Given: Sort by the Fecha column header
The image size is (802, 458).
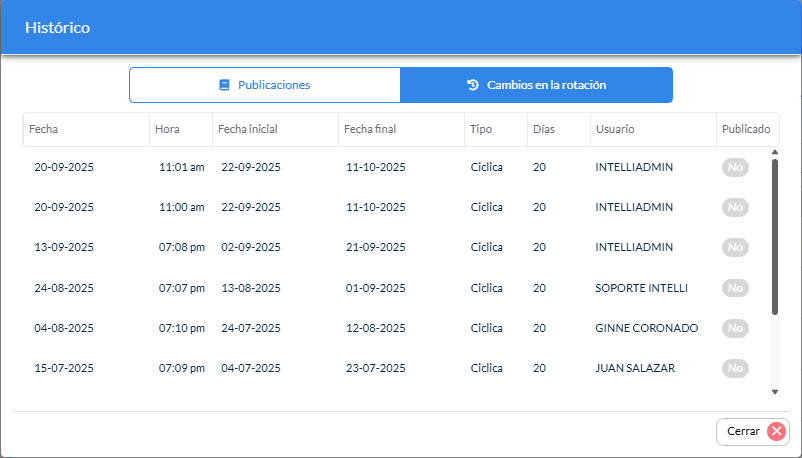Looking at the screenshot, I should point(44,129).
